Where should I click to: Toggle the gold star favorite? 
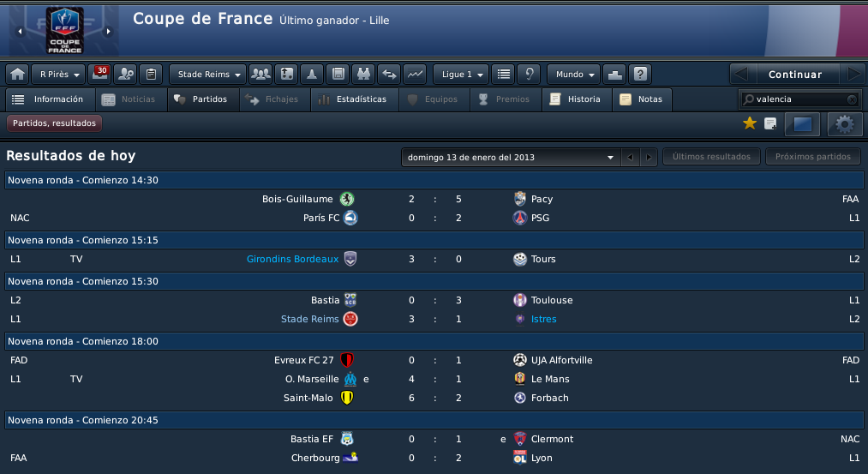pos(750,123)
